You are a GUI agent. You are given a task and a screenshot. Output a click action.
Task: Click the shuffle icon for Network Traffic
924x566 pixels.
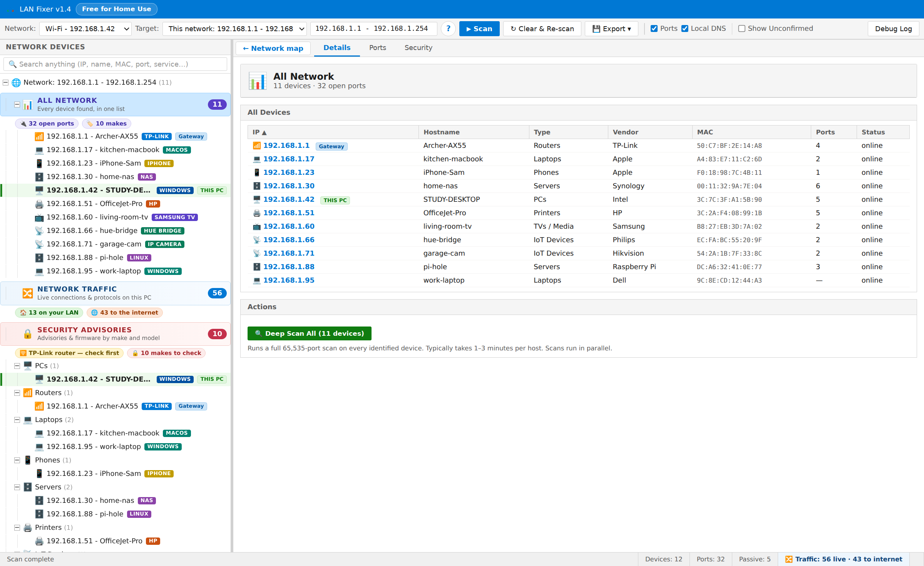(x=27, y=293)
